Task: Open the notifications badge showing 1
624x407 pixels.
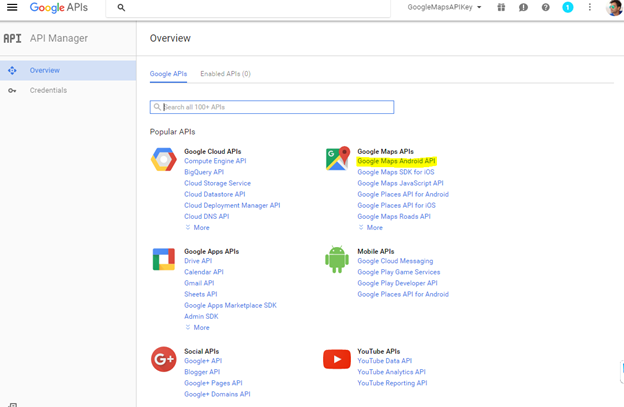Action: pyautogui.click(x=567, y=7)
